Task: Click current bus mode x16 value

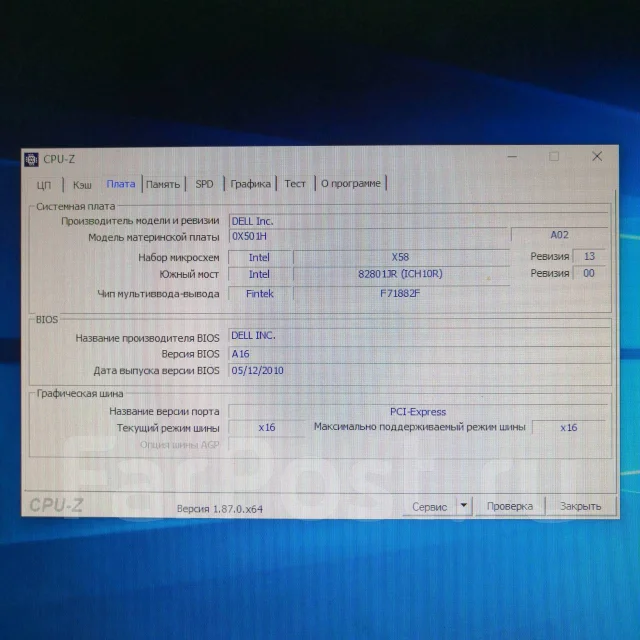Action: (x=267, y=427)
